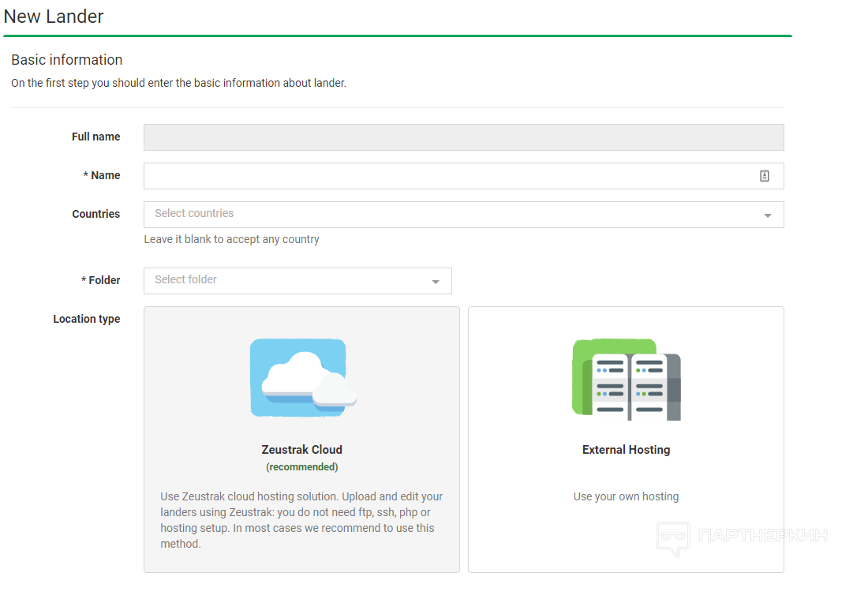Click the New Lander page title
Screen dimensions: 868x599
click(53, 17)
